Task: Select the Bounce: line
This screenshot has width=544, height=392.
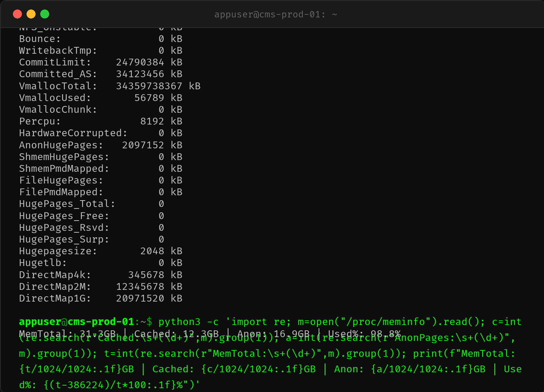Action: tap(101, 39)
